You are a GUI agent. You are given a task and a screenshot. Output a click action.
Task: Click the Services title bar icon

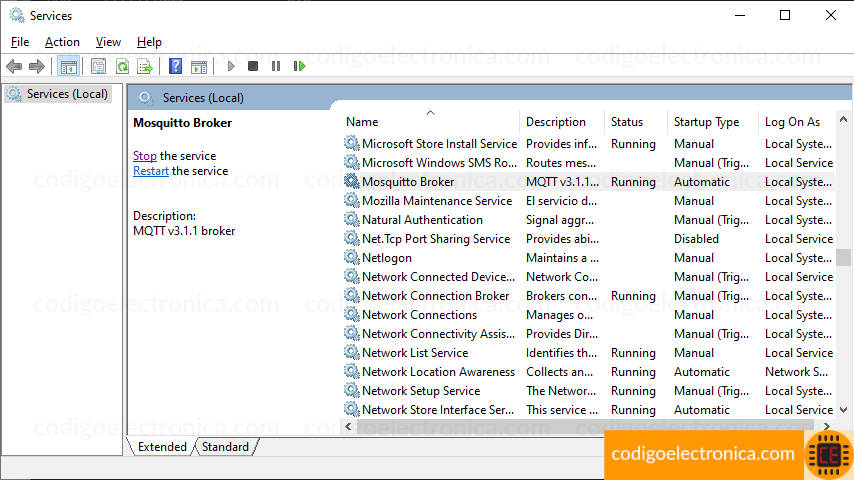pos(17,15)
